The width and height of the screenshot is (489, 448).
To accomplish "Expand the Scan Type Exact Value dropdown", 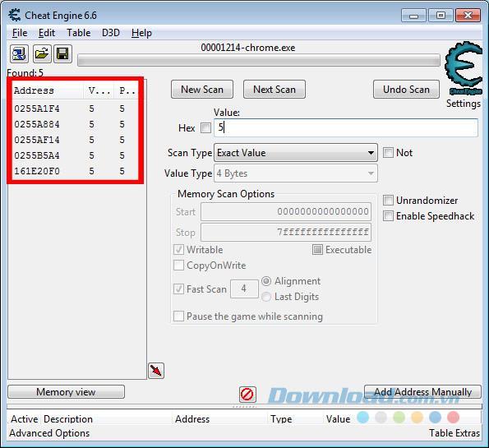I will (296, 153).
